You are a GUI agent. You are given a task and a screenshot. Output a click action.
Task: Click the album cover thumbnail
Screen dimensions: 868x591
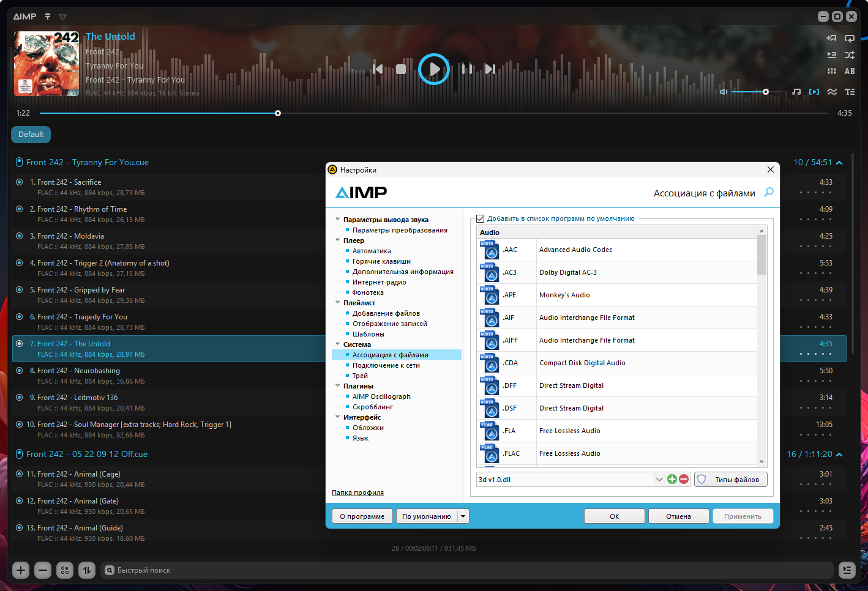(x=47, y=64)
